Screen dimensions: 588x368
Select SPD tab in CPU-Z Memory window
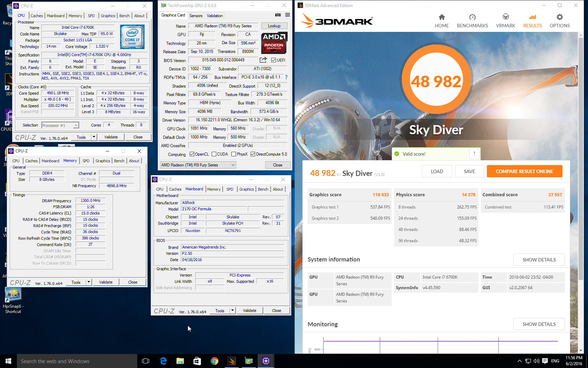click(x=86, y=161)
